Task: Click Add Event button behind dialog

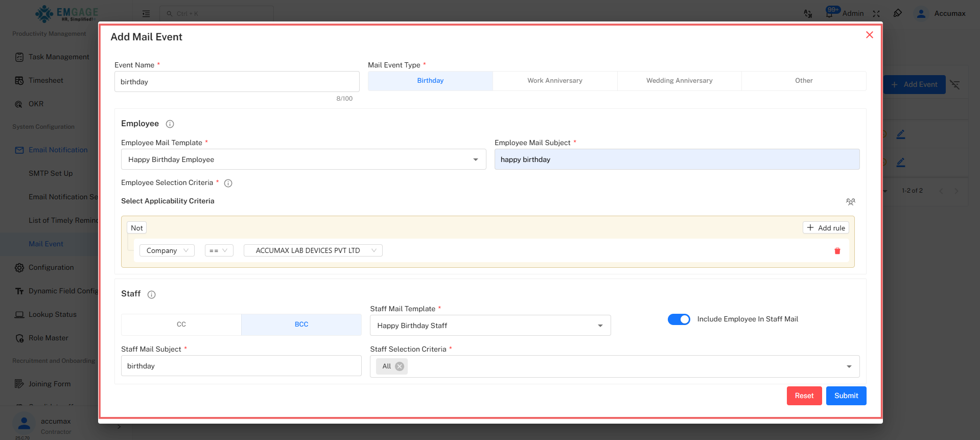Action: point(915,85)
